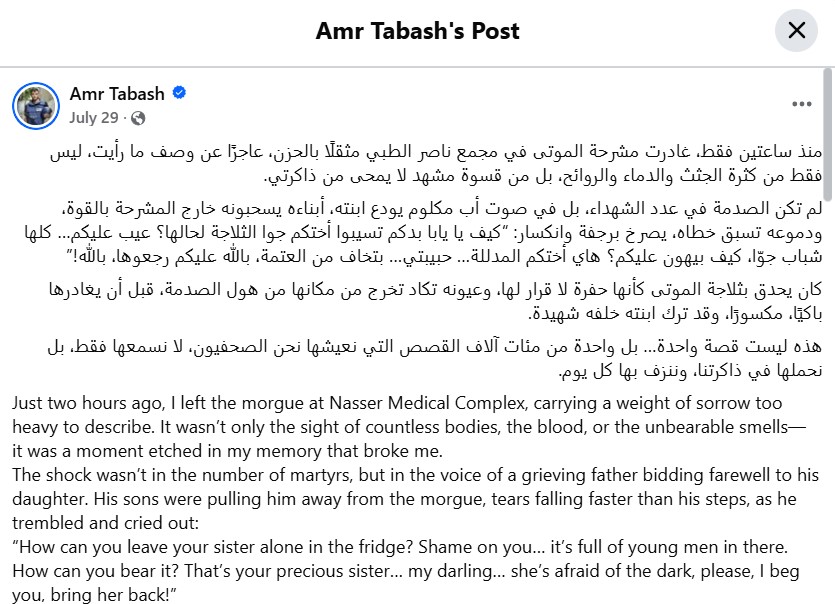Click the Arabic paragraph starting "هذه ليست قصة واحدة"
The height and width of the screenshot is (604, 835).
click(x=435, y=358)
